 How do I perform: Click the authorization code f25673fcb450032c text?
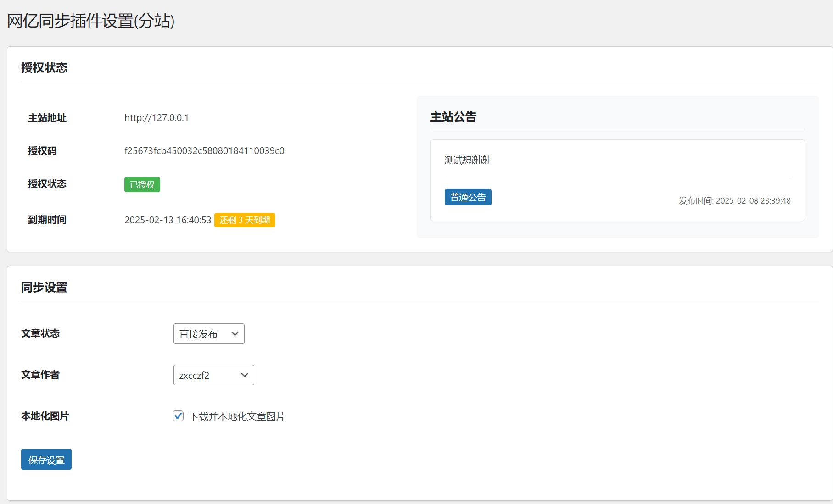point(204,151)
